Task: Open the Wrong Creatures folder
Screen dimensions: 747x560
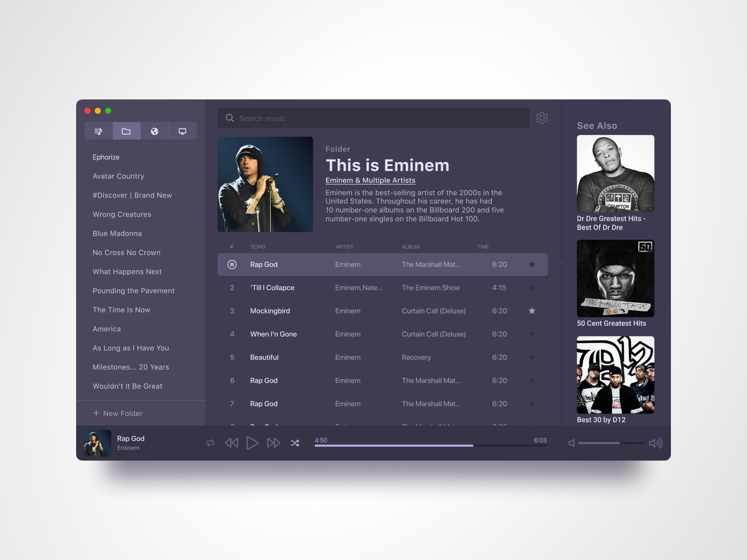Action: point(122,215)
